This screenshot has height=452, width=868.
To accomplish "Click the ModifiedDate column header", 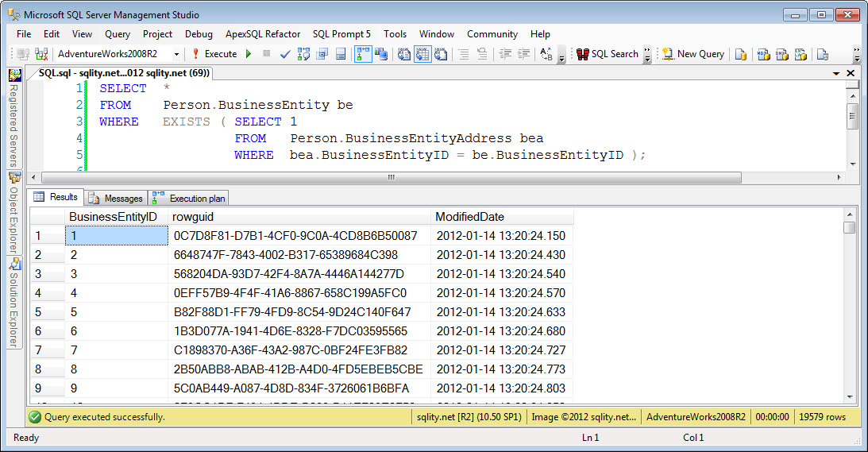I will (502, 217).
